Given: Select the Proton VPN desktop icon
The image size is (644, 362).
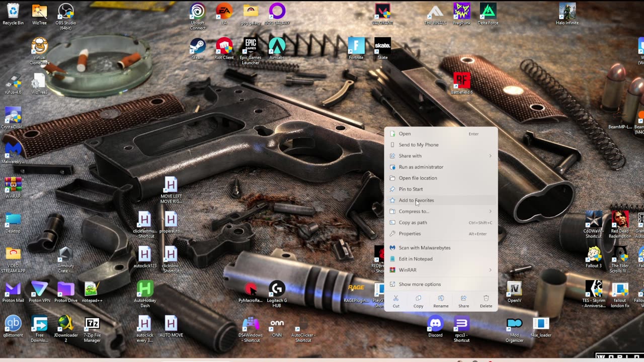Looking at the screenshot, I should [x=39, y=292].
